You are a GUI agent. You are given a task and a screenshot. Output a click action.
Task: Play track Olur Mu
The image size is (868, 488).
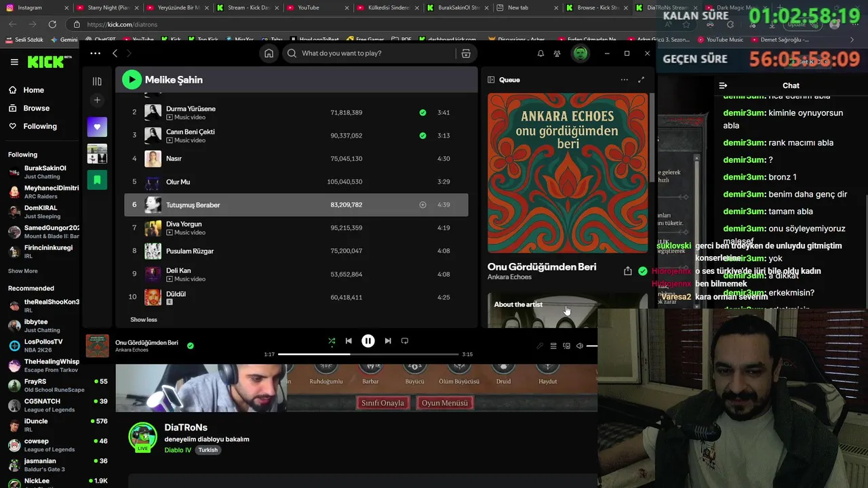(296, 182)
